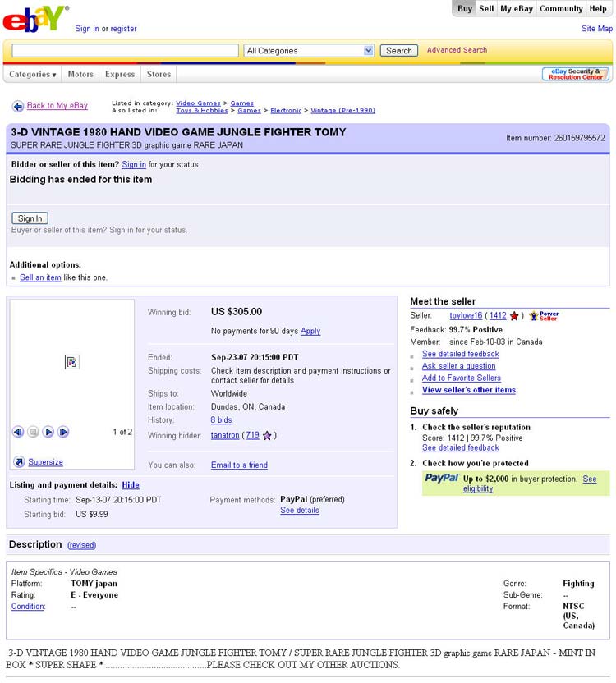Open the Electronic category link
The image size is (616, 683).
point(286,111)
